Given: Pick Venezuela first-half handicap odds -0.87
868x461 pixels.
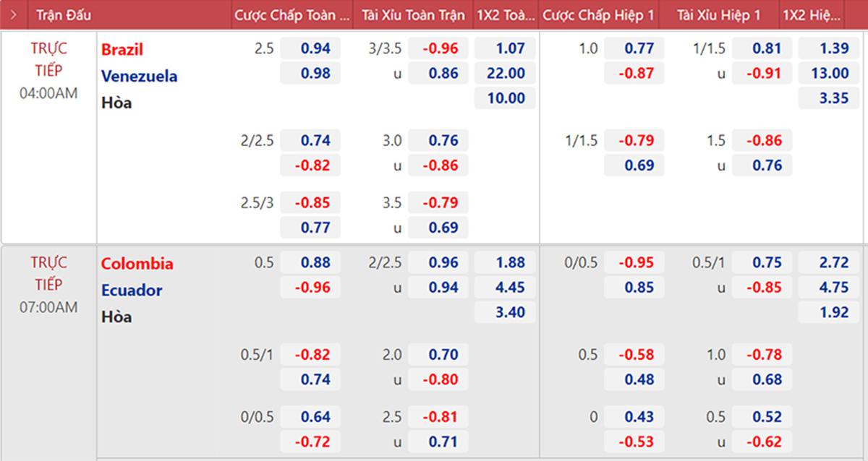Looking at the screenshot, I should point(634,73).
